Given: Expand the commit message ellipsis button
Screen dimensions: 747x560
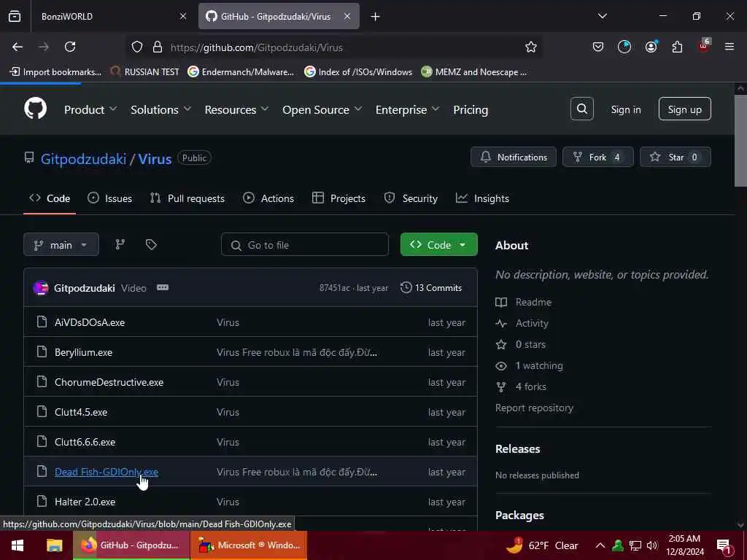Looking at the screenshot, I should [163, 287].
